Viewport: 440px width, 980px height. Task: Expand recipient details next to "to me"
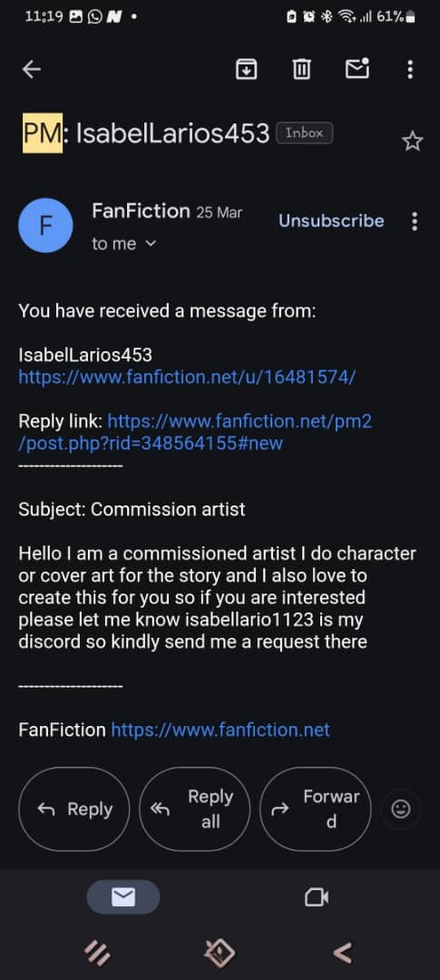pyautogui.click(x=150, y=244)
